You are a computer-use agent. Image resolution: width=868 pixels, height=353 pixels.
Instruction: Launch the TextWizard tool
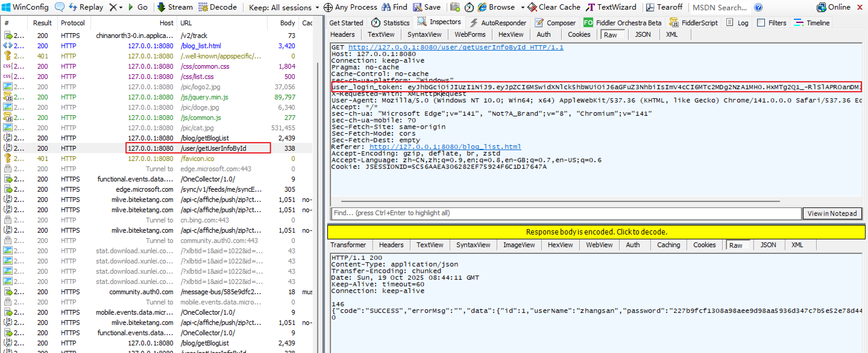pos(611,7)
